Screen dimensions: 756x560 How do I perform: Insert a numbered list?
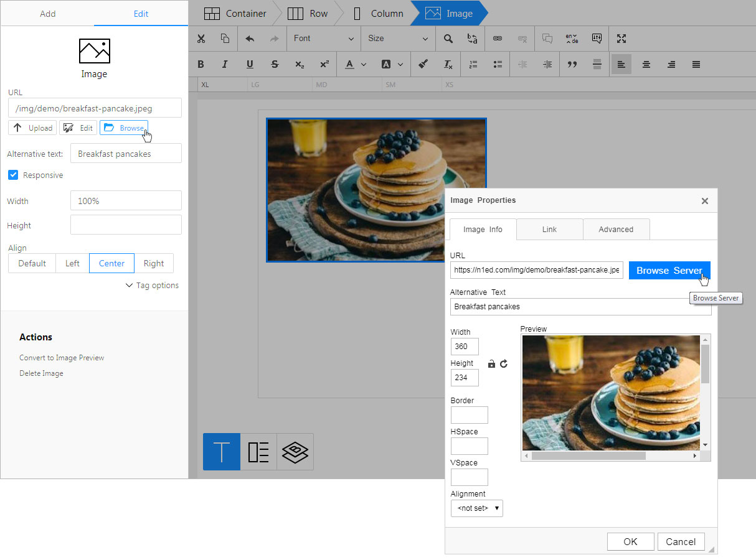click(473, 64)
